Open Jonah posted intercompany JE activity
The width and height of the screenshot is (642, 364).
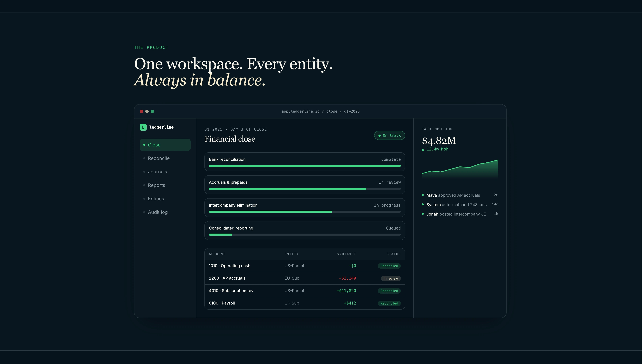[460, 214]
